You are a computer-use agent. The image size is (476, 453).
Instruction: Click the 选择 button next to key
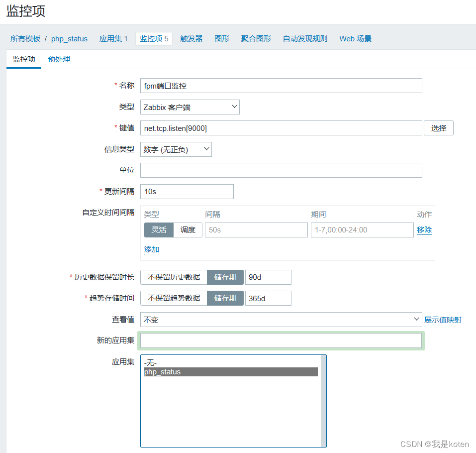[438, 128]
